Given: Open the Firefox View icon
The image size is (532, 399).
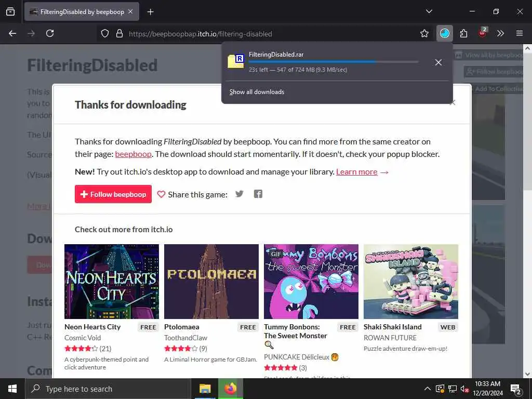Looking at the screenshot, I should (x=10, y=11).
